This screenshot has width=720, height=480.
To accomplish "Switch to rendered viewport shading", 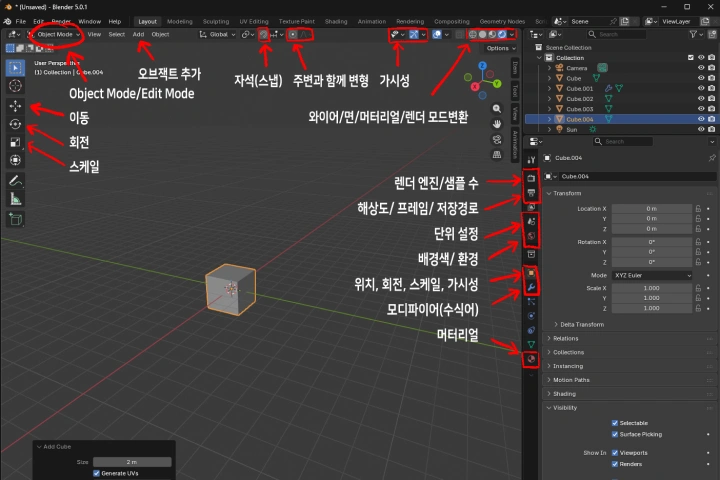I will pos(502,34).
